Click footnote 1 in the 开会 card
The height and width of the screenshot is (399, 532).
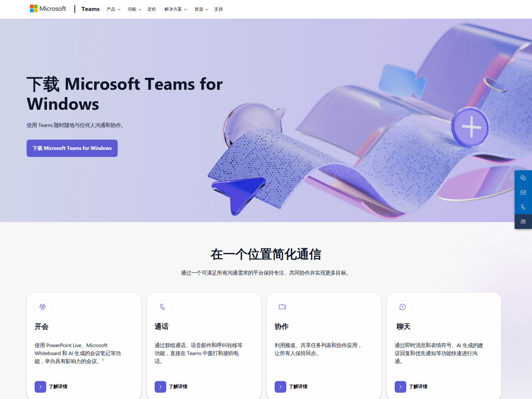pyautogui.click(x=103, y=360)
